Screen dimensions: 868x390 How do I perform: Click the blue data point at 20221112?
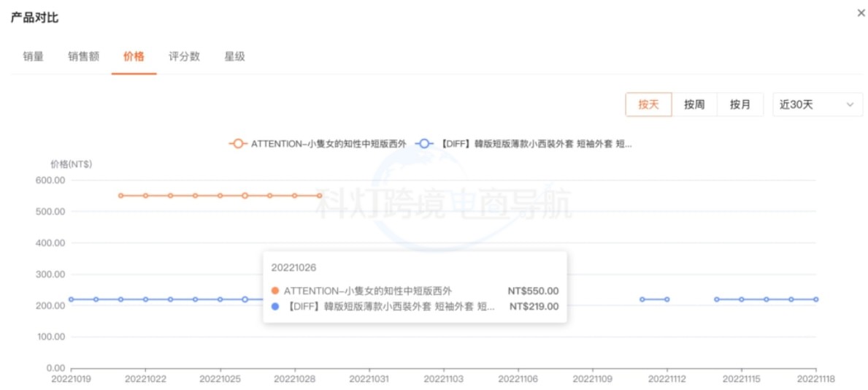tap(667, 299)
